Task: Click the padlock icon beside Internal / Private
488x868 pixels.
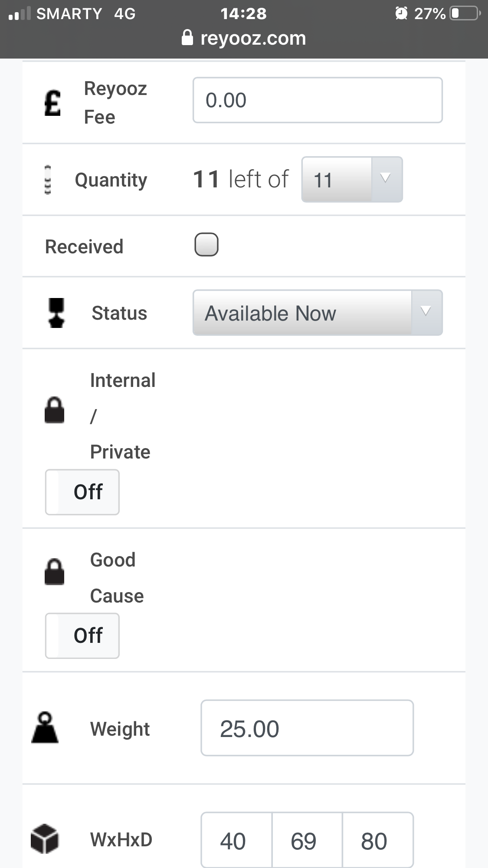Action: pos(55,410)
